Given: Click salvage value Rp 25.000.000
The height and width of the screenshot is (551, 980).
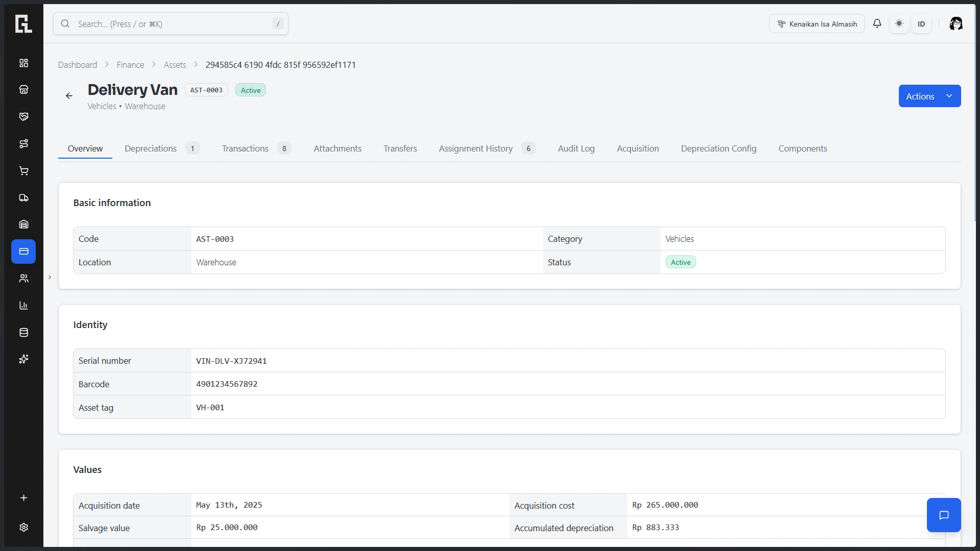Looking at the screenshot, I should point(227,528).
